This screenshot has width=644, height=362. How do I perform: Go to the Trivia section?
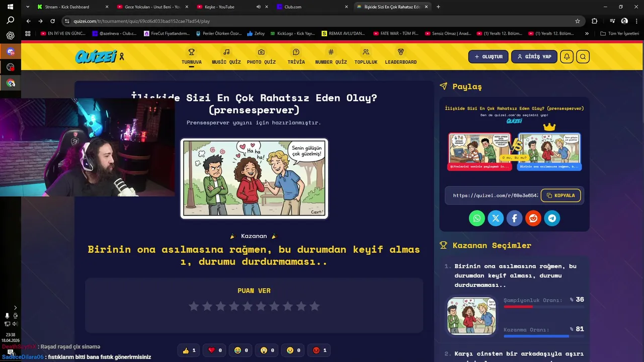click(296, 56)
